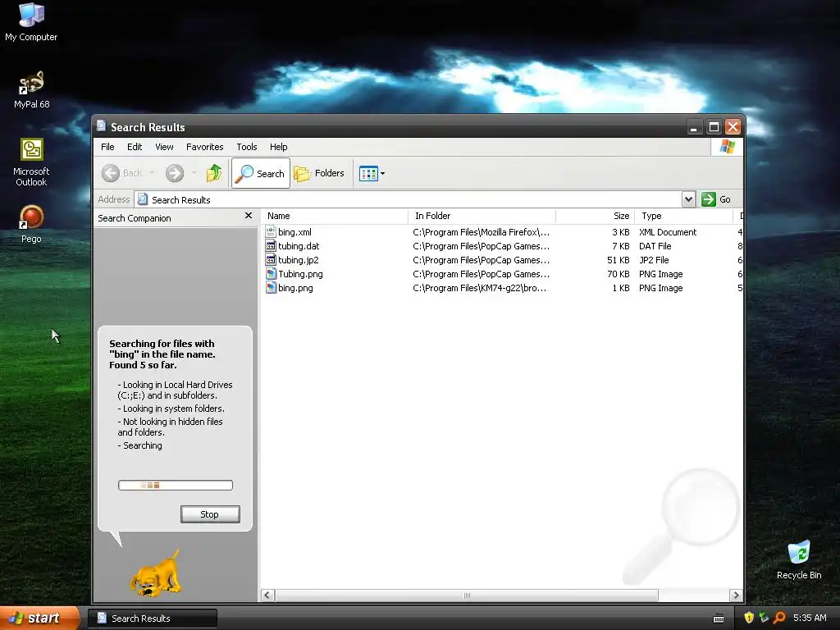Open Microsoft Outlook desktop icon
The height and width of the screenshot is (630, 840).
pyautogui.click(x=31, y=162)
